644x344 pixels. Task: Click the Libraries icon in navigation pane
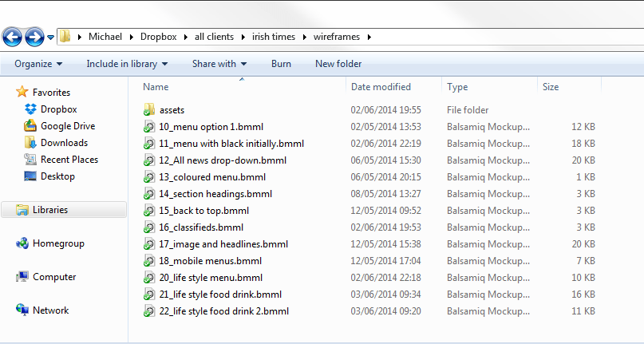22,210
